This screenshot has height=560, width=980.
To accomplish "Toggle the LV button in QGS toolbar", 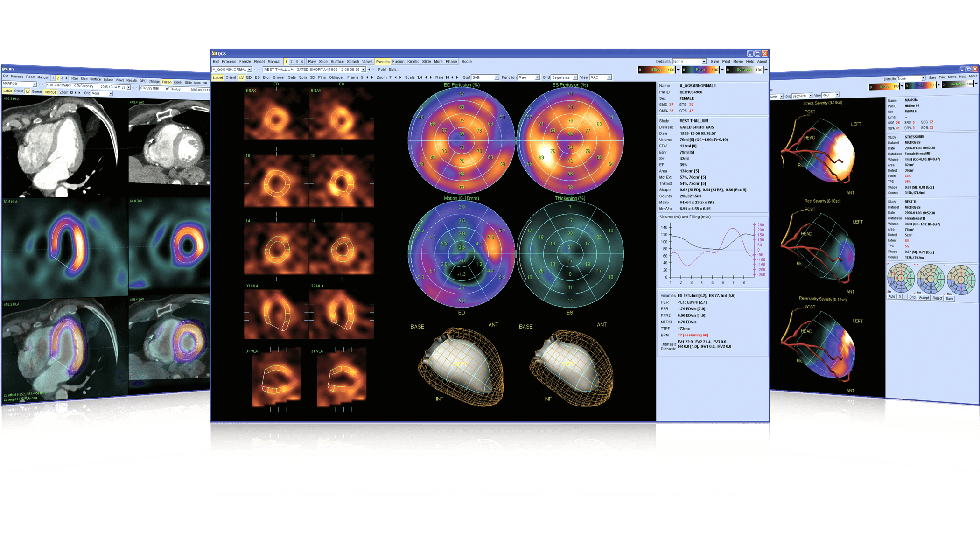I will click(x=241, y=77).
